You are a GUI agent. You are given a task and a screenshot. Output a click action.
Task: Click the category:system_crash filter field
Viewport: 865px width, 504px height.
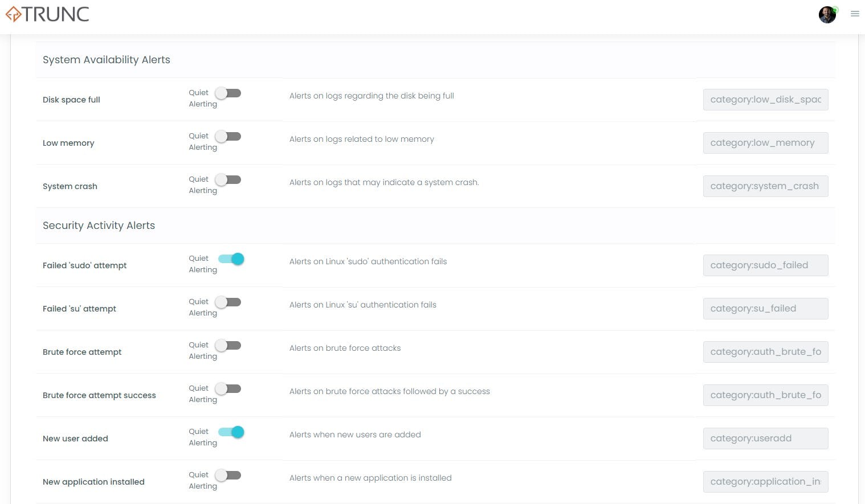[x=765, y=186]
